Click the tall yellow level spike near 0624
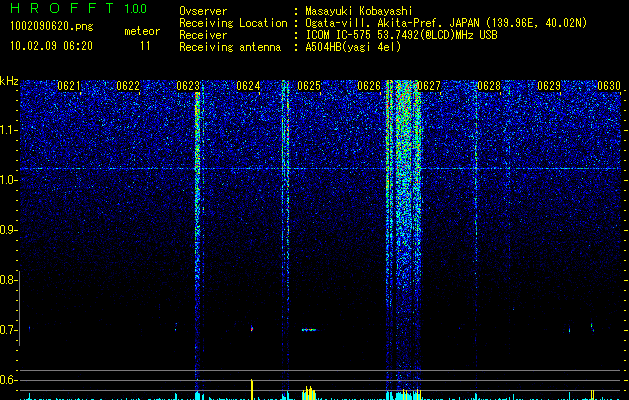The image size is (629, 400). (252, 389)
